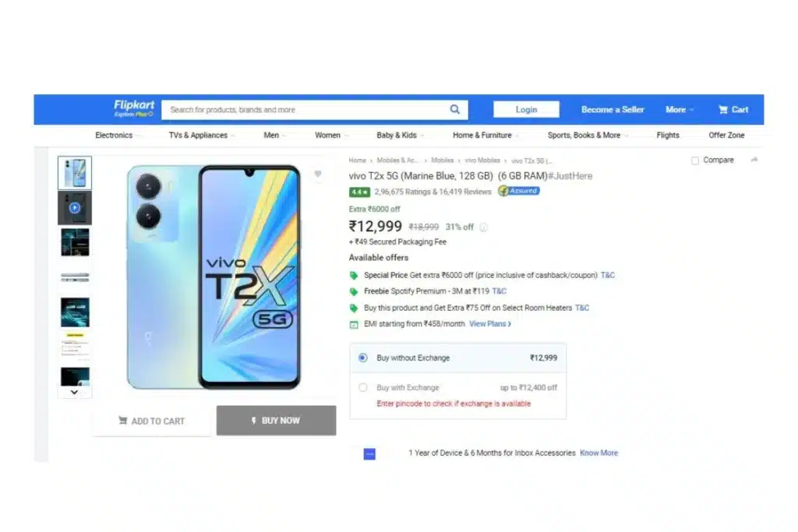Click the Assured badge icon

pos(518,191)
